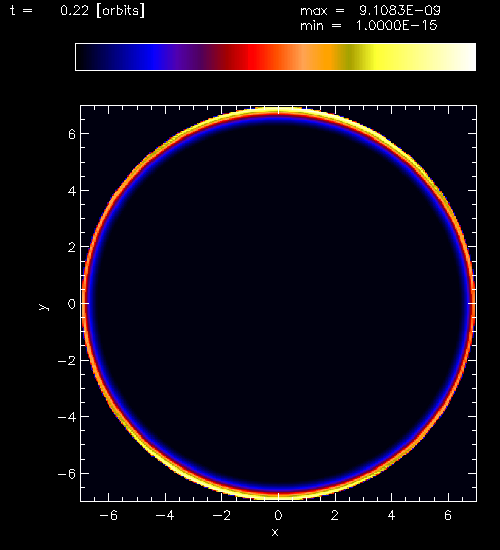This screenshot has height=550, width=500.
Task: Click the x-axis tick label -6
Action: pyautogui.click(x=108, y=515)
